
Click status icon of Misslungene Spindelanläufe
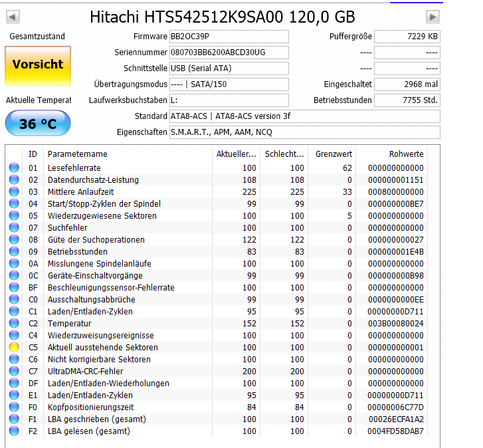tap(14, 263)
